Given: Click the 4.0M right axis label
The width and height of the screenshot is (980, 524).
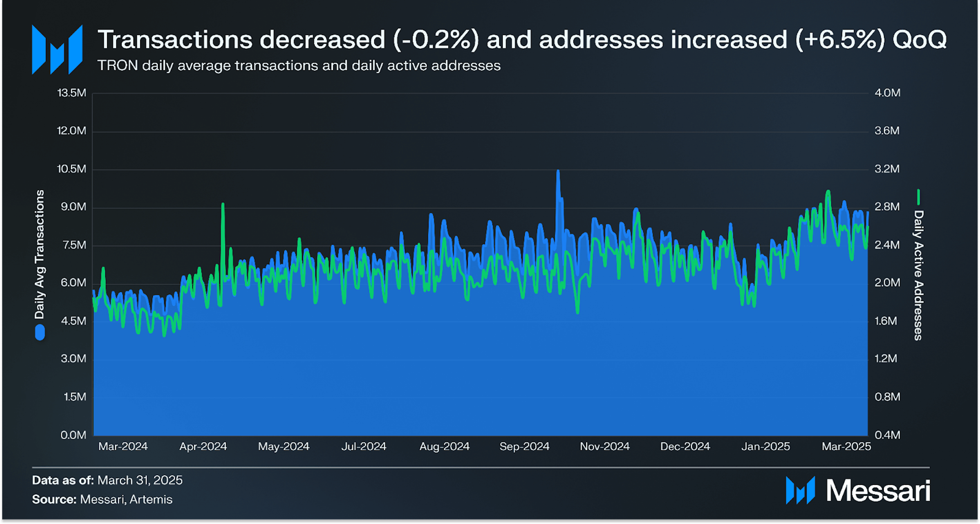Looking at the screenshot, I should [888, 93].
